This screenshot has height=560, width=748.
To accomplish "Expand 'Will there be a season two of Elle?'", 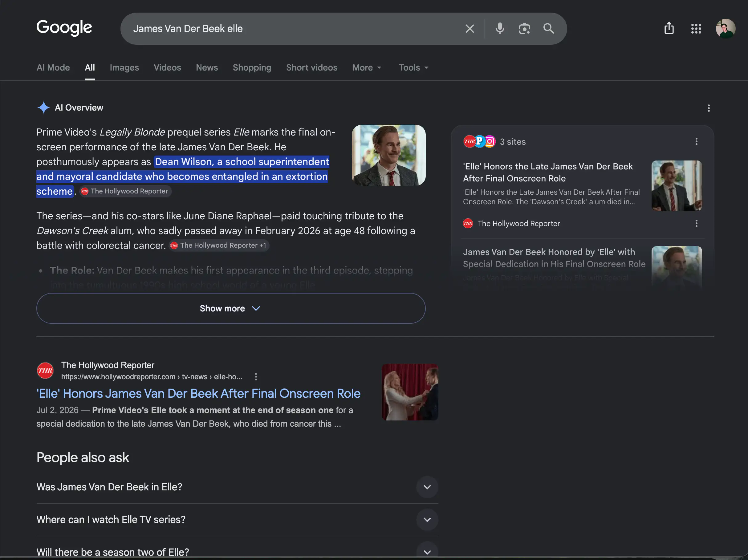I will tap(237, 552).
